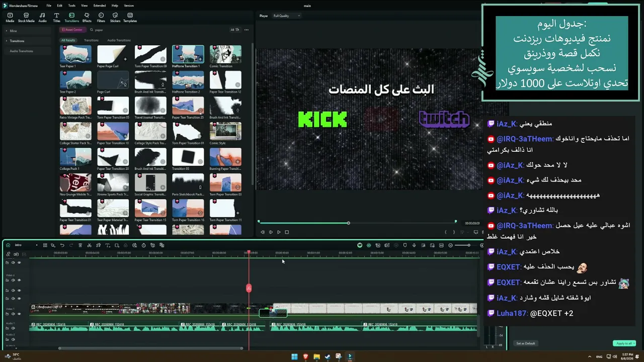Open the Titles panel
Image resolution: width=644 pixels, height=362 pixels.
56,18
